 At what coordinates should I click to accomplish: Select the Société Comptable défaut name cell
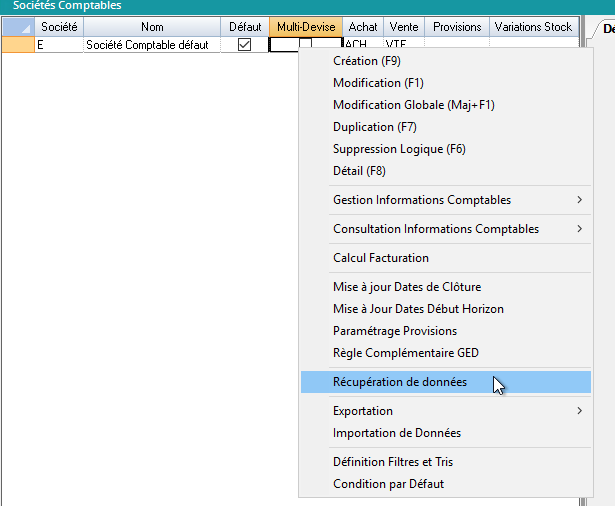click(x=152, y=45)
